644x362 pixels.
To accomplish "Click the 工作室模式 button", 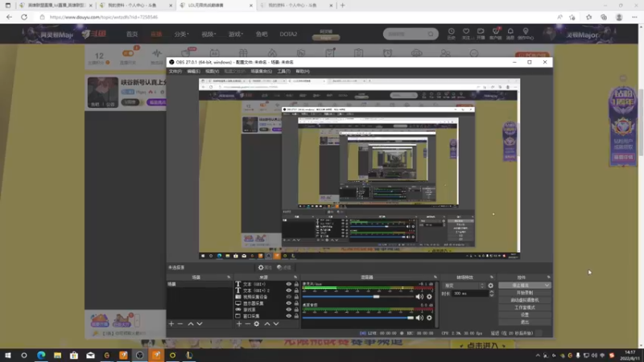I will (x=525, y=307).
